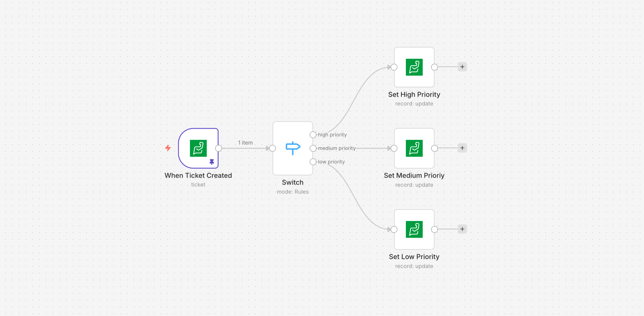
Task: Add a node after Set Medium Priority
Action: click(462, 148)
